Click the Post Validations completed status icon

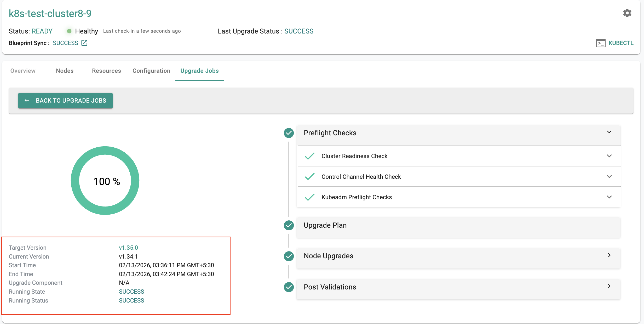coord(289,287)
